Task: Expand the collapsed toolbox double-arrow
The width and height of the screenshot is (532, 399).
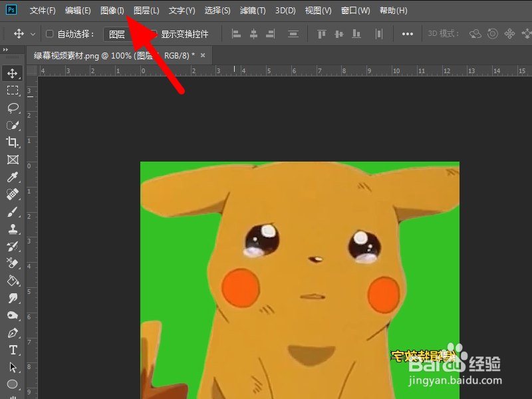Action: 5,49
